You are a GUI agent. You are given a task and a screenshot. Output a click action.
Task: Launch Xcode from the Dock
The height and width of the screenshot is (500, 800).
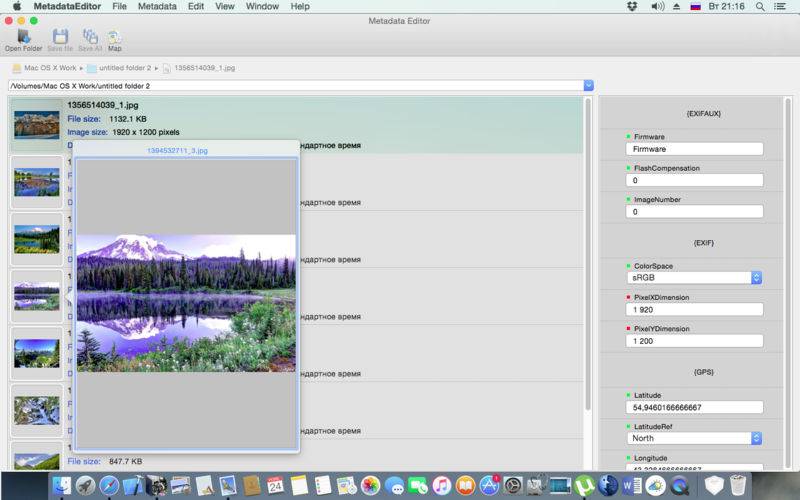point(133,485)
